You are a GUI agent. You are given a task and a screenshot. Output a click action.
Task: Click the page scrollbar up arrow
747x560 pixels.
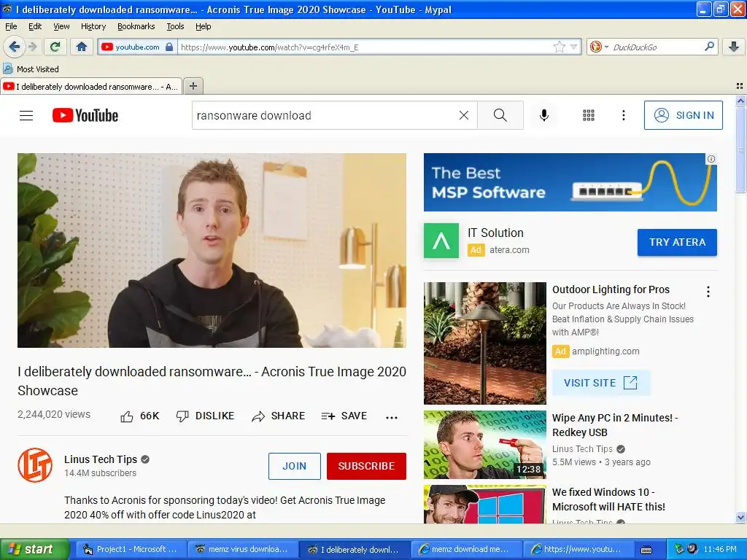tap(740, 101)
